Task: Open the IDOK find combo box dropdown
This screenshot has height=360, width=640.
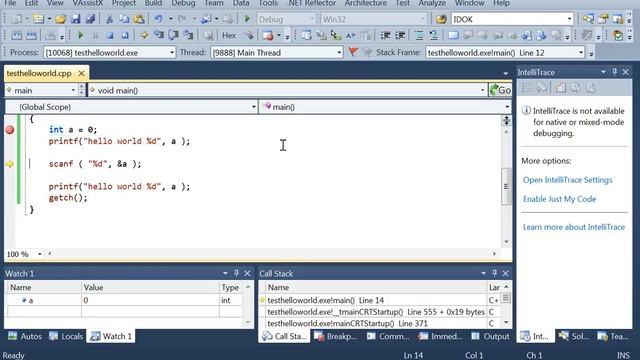Action: (569, 19)
